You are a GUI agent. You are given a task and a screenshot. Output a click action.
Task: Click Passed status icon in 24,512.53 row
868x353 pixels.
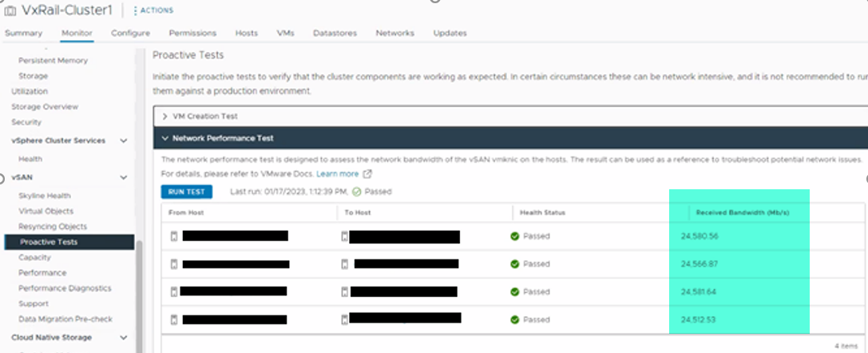[515, 319]
